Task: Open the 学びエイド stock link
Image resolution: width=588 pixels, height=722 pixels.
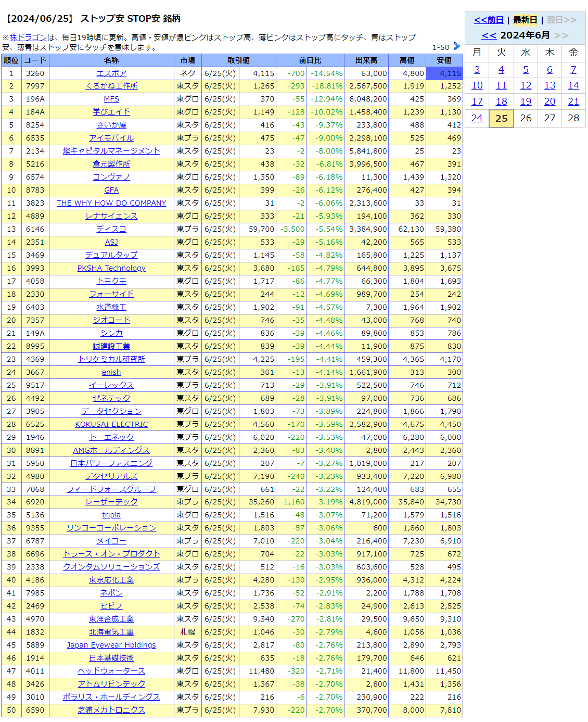Action: coord(111,112)
